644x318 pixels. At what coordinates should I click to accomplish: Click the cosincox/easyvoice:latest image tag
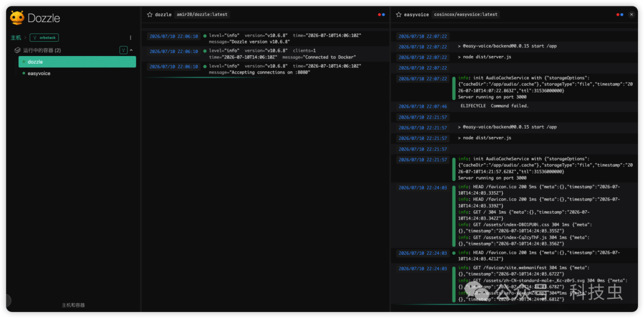click(465, 14)
